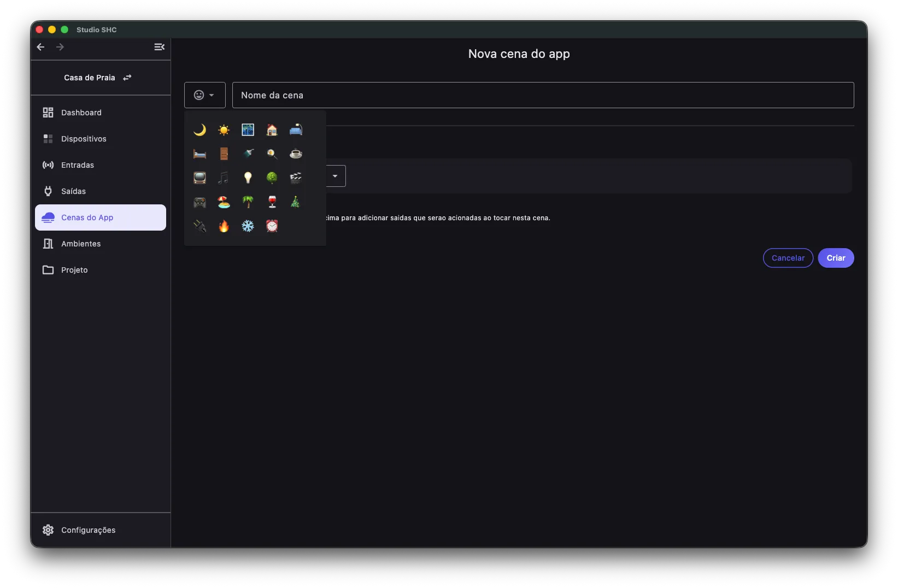Open Configurações settings
Screen dimensions: 898x588
point(101,530)
